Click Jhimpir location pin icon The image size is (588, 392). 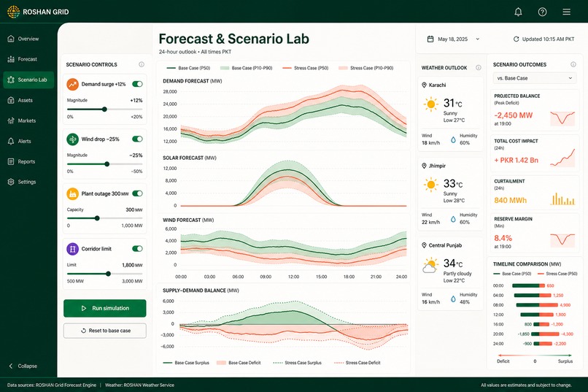[x=424, y=166]
